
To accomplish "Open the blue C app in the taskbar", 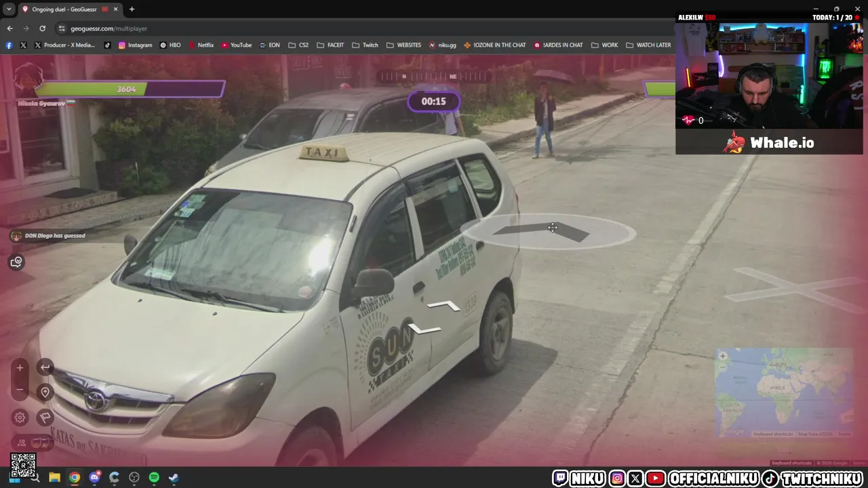I will tap(114, 478).
